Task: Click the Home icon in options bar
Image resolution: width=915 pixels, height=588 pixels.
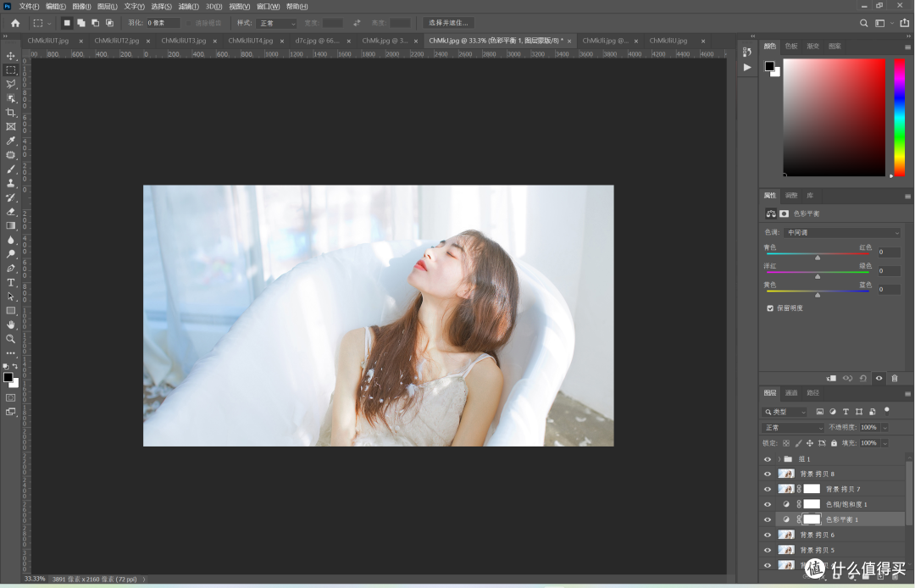Action: point(15,24)
